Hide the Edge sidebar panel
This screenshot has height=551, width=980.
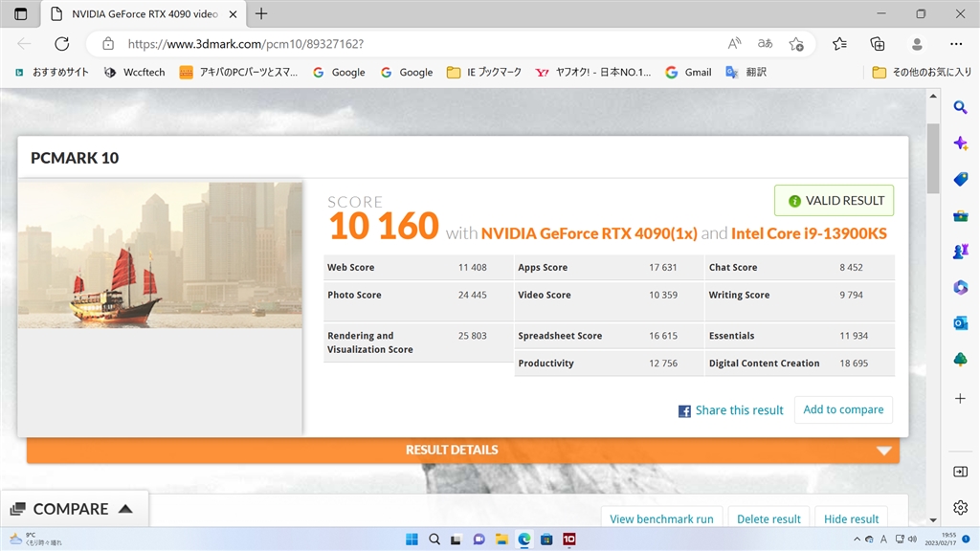[x=961, y=472]
